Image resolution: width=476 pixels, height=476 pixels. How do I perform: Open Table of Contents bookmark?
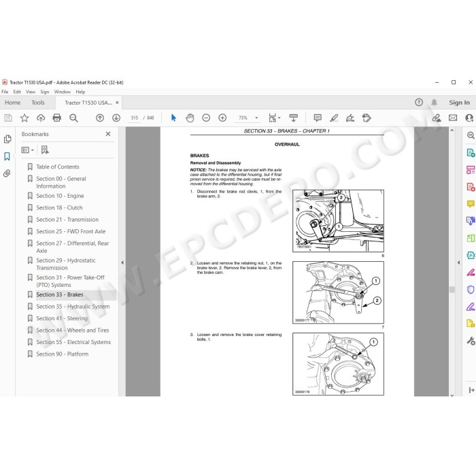pos(58,167)
